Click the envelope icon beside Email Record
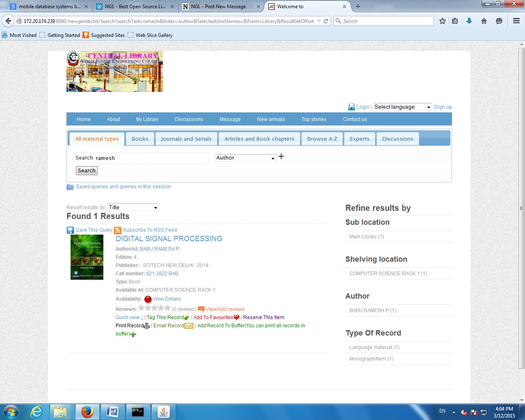525x420 pixels. coord(189,326)
